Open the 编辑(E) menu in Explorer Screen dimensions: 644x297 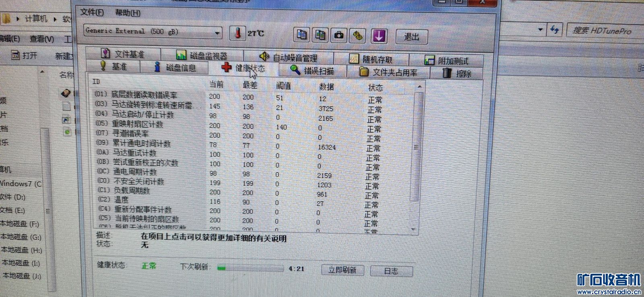pos(10,39)
